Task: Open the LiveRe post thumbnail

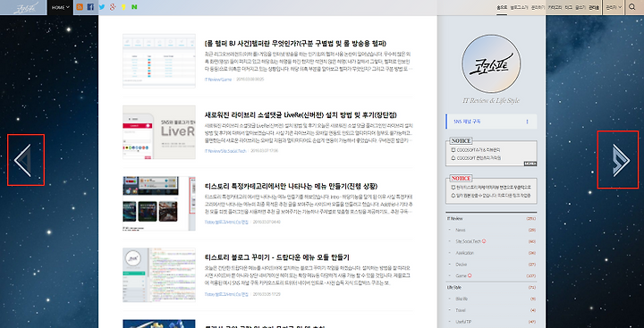Action: pos(159,132)
